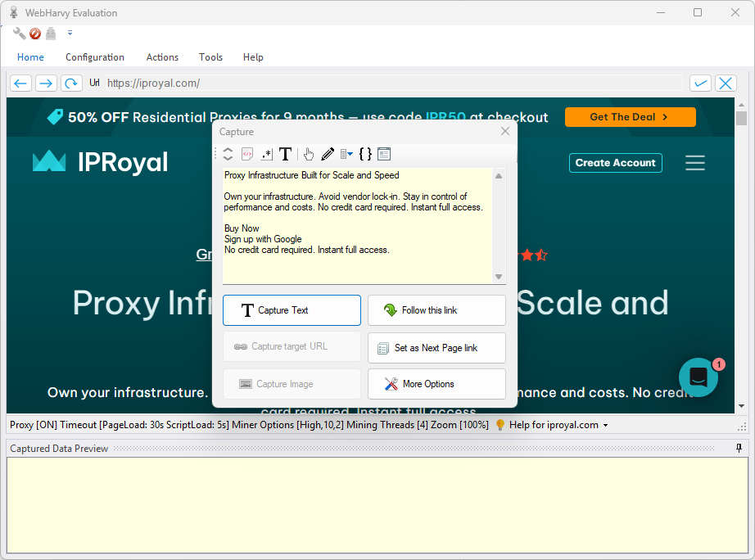Viewport: 755px width, 560px height.
Task: Open the Configuration menu tab
Action: [x=95, y=57]
